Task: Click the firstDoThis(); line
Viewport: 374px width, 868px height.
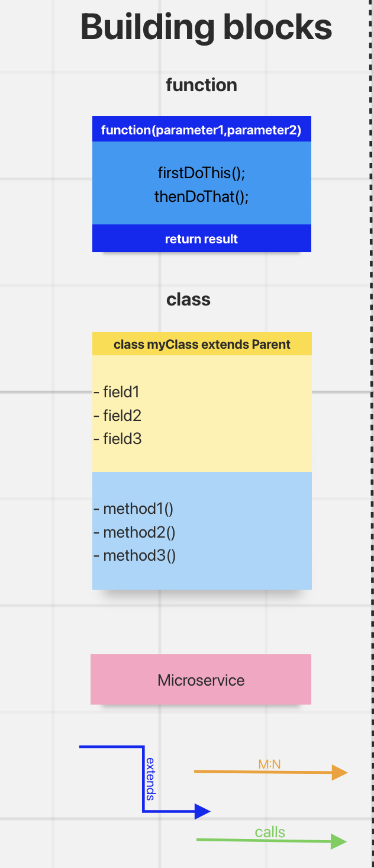Action: pos(201,173)
